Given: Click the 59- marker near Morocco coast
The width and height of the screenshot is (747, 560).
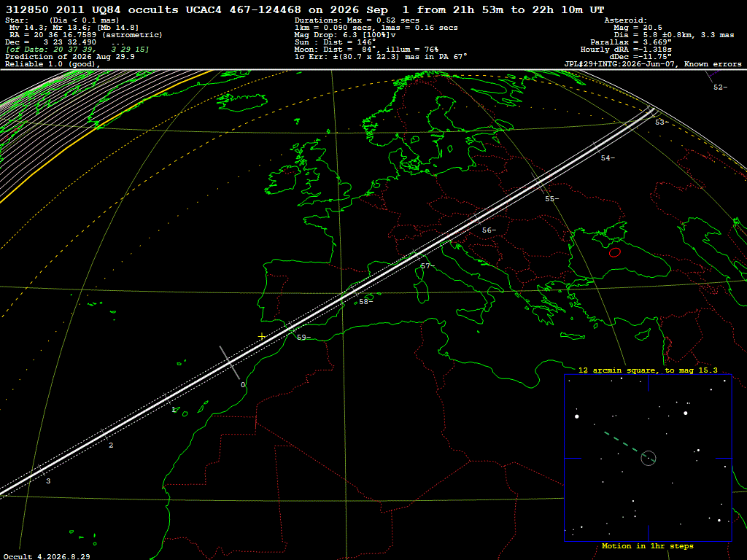Looking at the screenshot, I should (x=303, y=337).
